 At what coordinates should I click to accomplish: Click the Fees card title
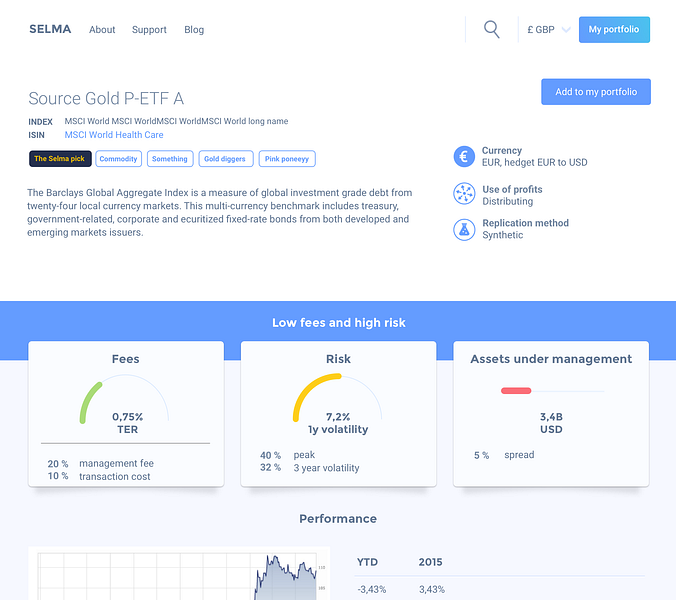click(x=125, y=359)
